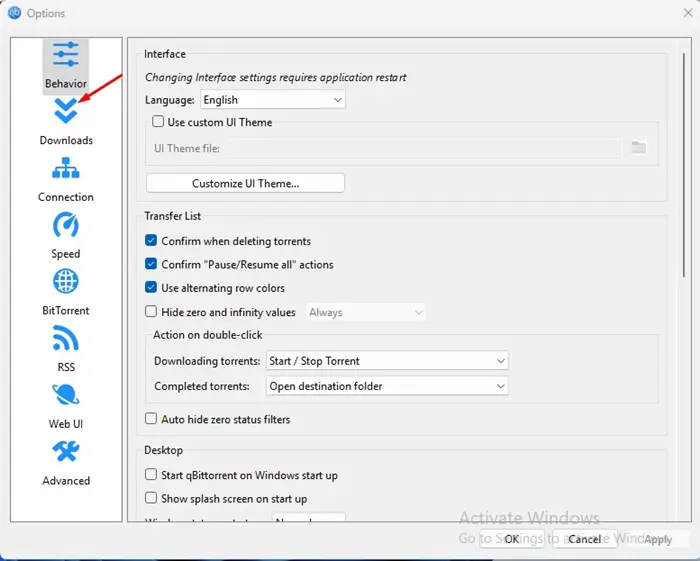Click the Desktop group heading

pyautogui.click(x=163, y=450)
